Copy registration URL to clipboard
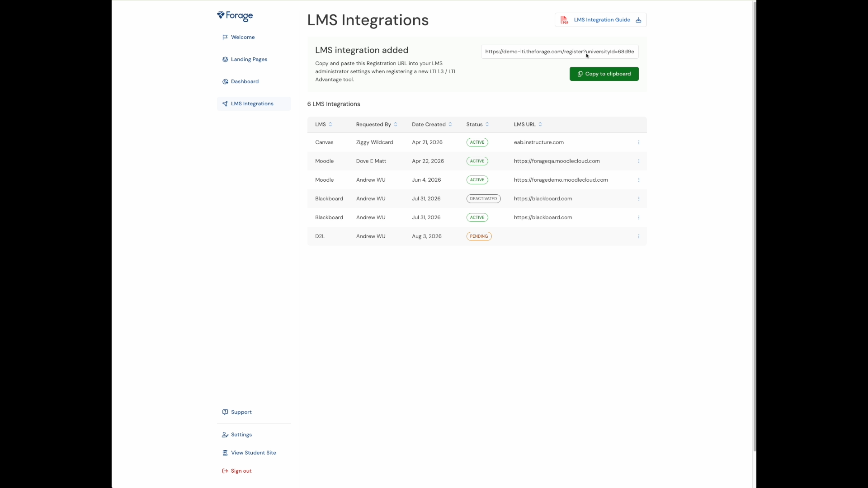 pos(604,74)
